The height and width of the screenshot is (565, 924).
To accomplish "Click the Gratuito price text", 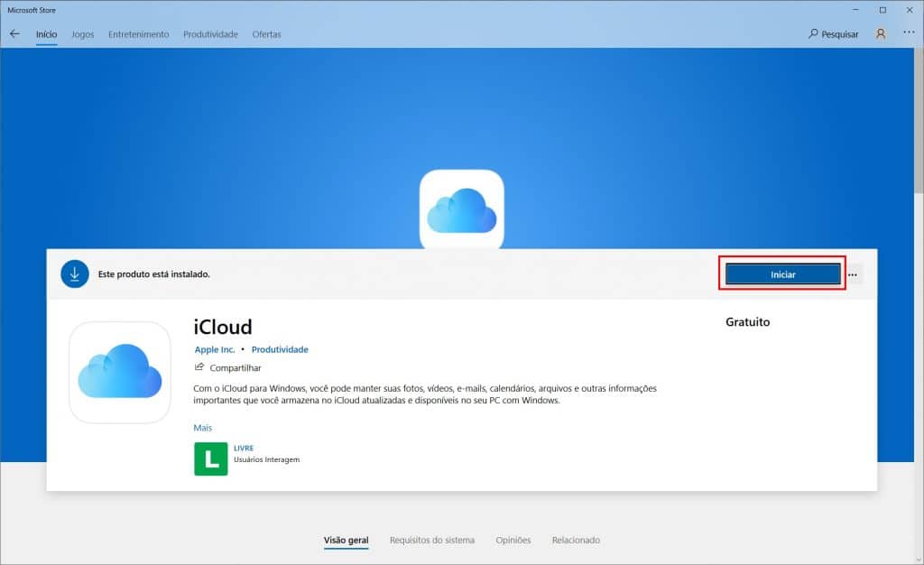I will 747,321.
